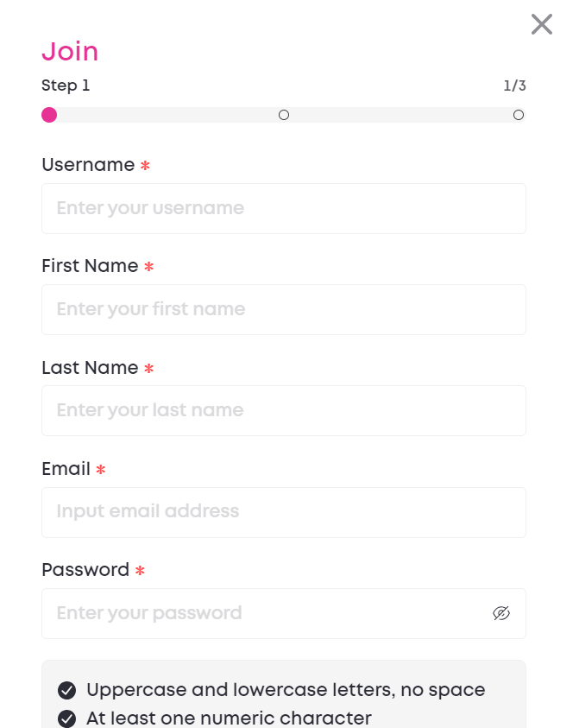The width and height of the screenshot is (579, 728).
Task: Focus the Username input field
Action: click(x=283, y=208)
